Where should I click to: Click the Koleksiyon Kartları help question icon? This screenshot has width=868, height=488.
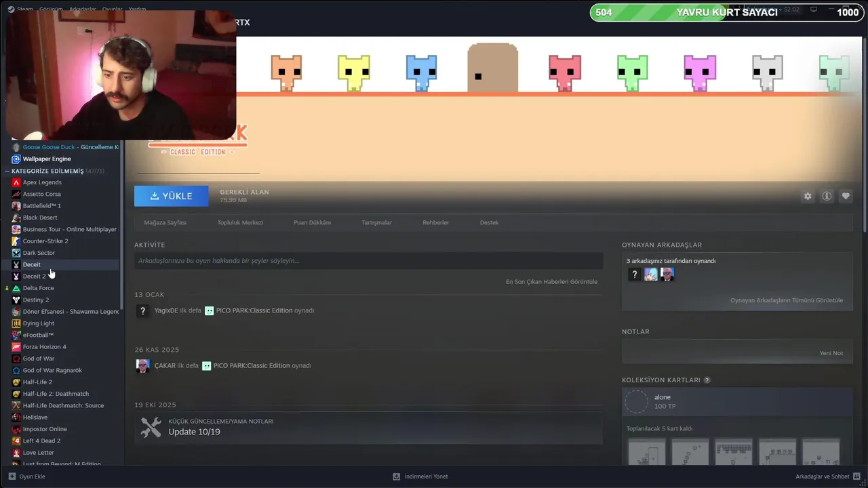click(x=707, y=380)
